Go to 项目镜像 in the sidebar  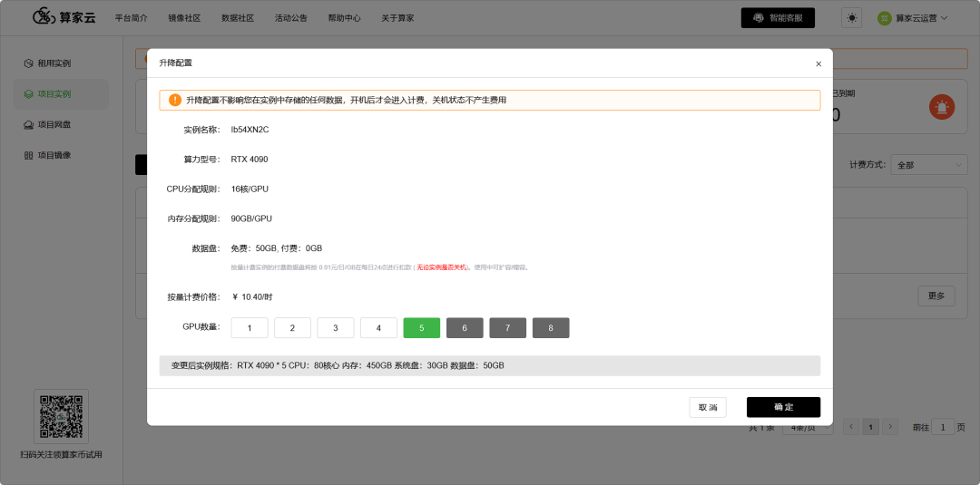62,155
